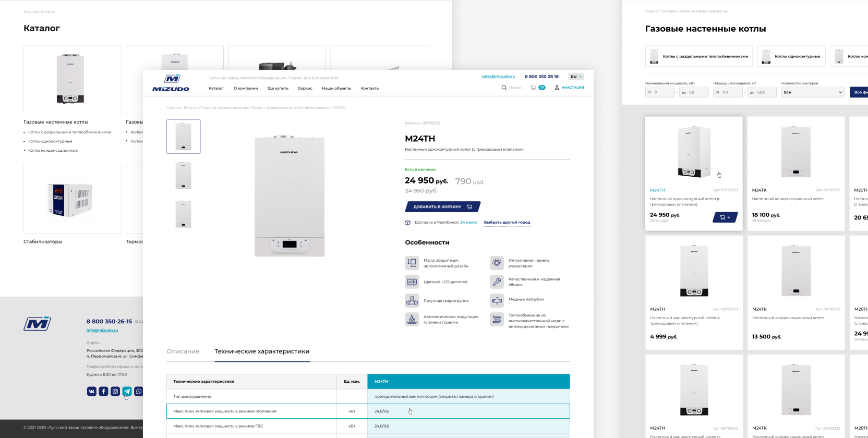Open the Стабилизаторы catalog card image
This screenshot has height=438, width=868.
(x=73, y=199)
